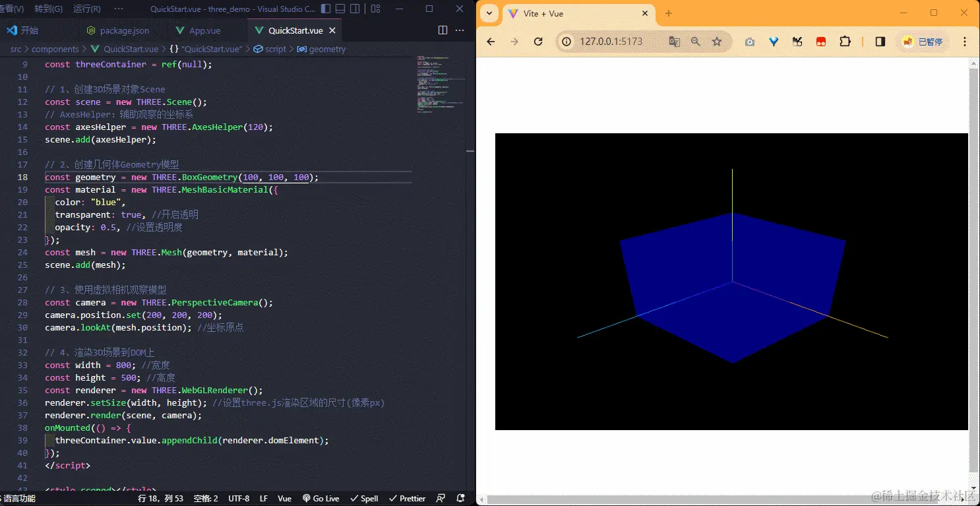Bookmark this page with the star icon

point(717,42)
